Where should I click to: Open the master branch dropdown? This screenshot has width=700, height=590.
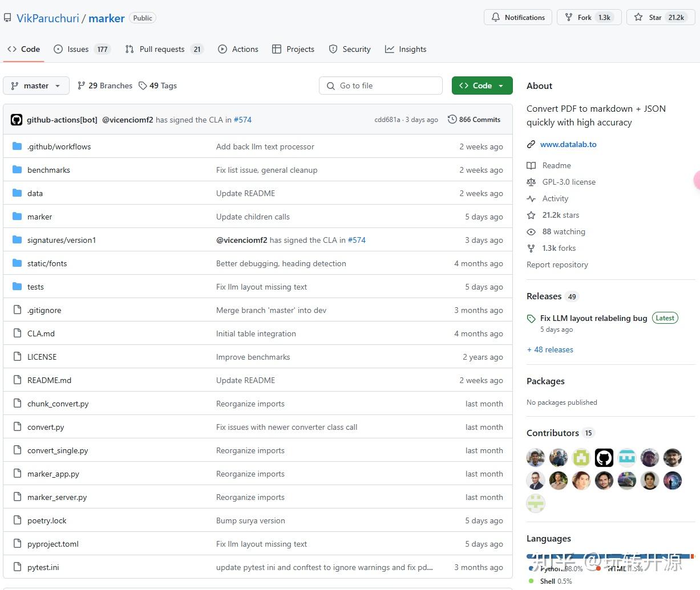pyautogui.click(x=36, y=86)
